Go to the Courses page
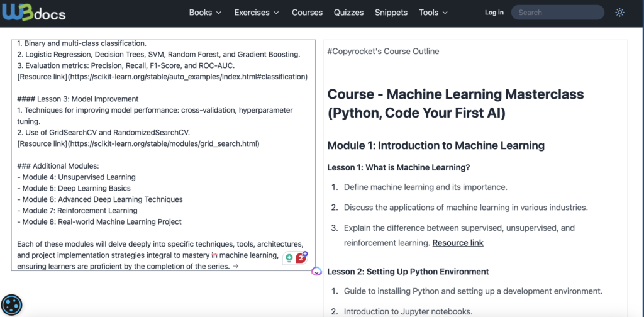 (307, 13)
